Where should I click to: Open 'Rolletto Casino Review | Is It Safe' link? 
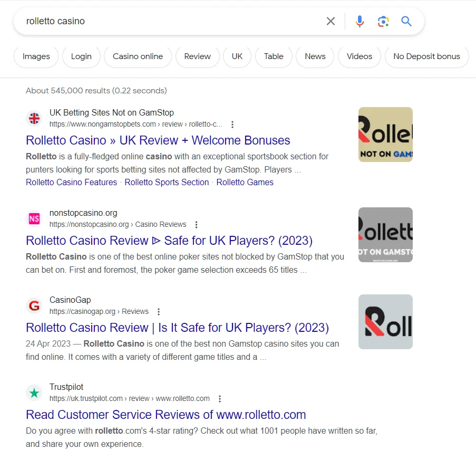(177, 328)
